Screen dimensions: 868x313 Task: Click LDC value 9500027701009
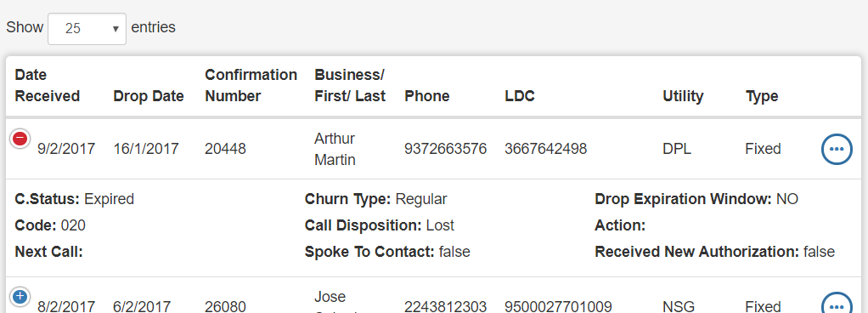point(558,306)
